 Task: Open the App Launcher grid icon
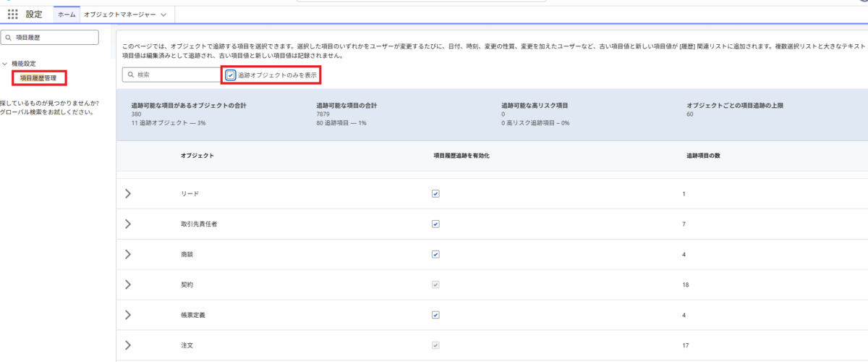coord(12,14)
